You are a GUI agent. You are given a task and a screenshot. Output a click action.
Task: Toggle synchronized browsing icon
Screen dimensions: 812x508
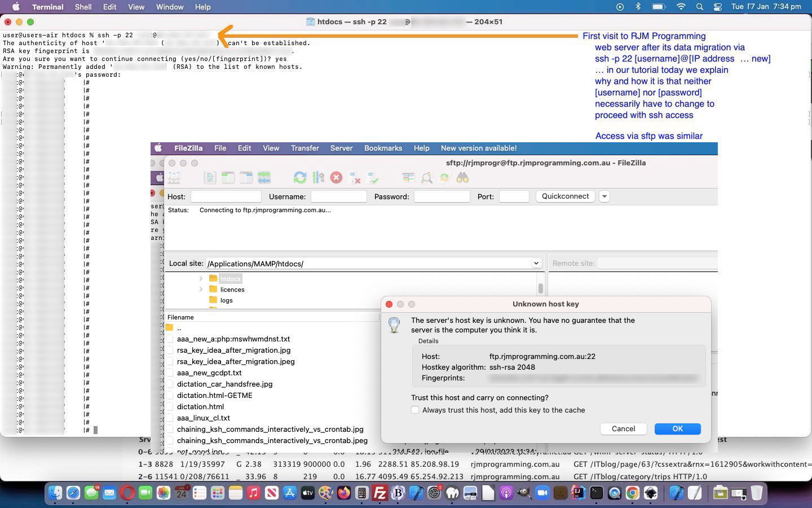445,178
